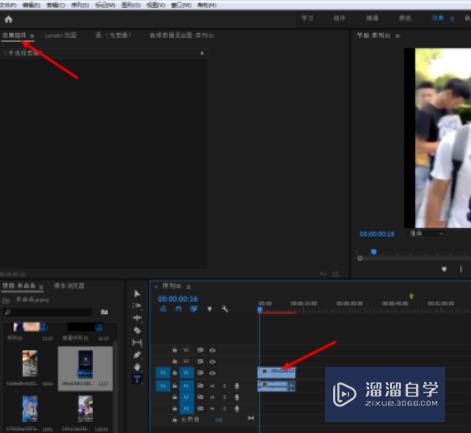Switch to Audio Clip Mixer tab
The image size is (471, 433).
pyautogui.click(x=182, y=35)
